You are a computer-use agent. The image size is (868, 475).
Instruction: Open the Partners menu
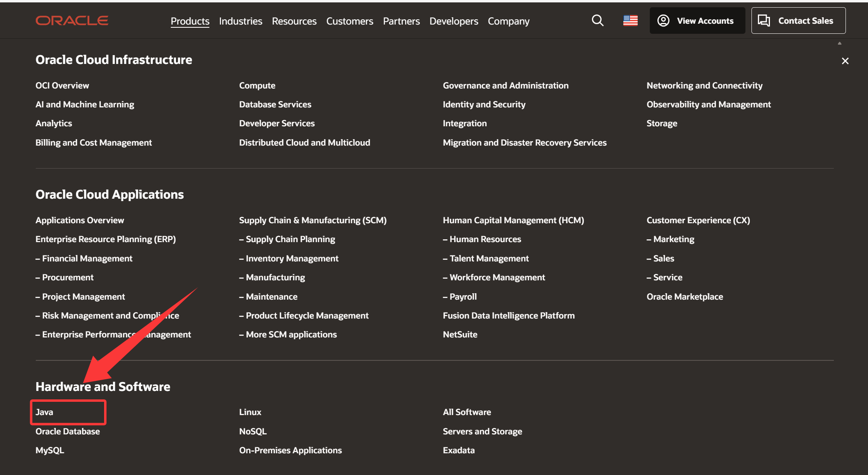pos(401,21)
